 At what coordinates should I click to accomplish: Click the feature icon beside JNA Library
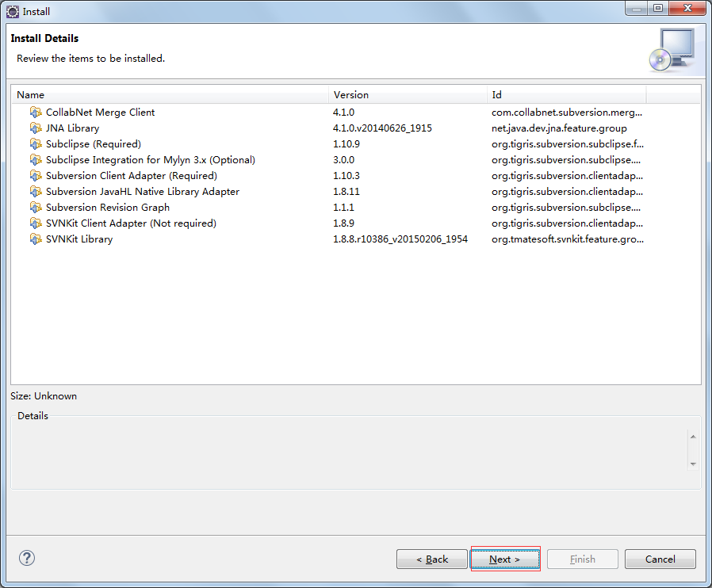(36, 128)
